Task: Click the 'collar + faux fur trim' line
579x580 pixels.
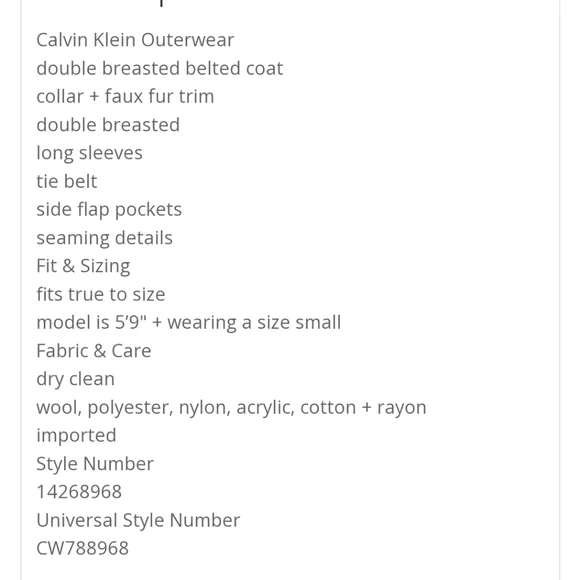Action: [125, 96]
